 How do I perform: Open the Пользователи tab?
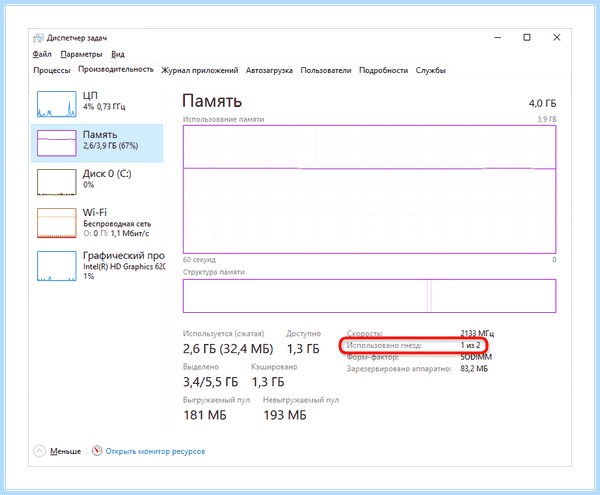[326, 70]
